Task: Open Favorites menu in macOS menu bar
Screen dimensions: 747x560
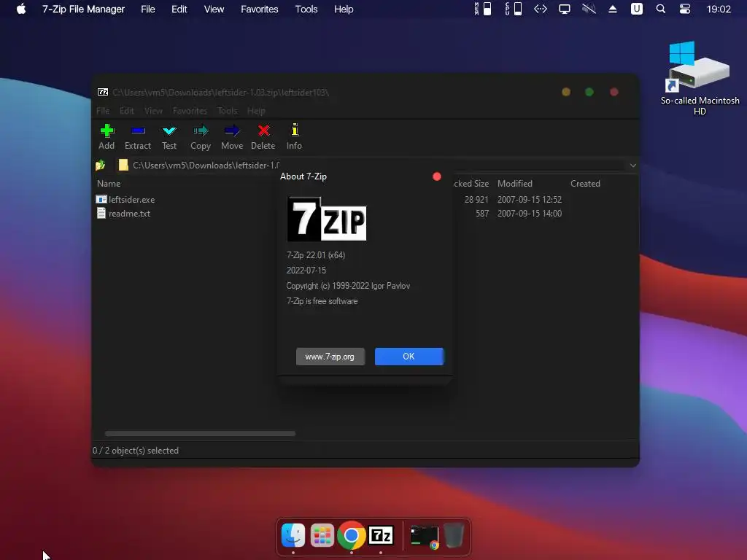Action: 259,9
